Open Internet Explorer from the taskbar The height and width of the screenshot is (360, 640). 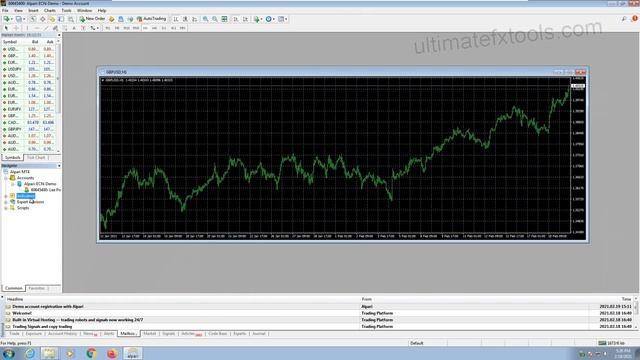30,353
